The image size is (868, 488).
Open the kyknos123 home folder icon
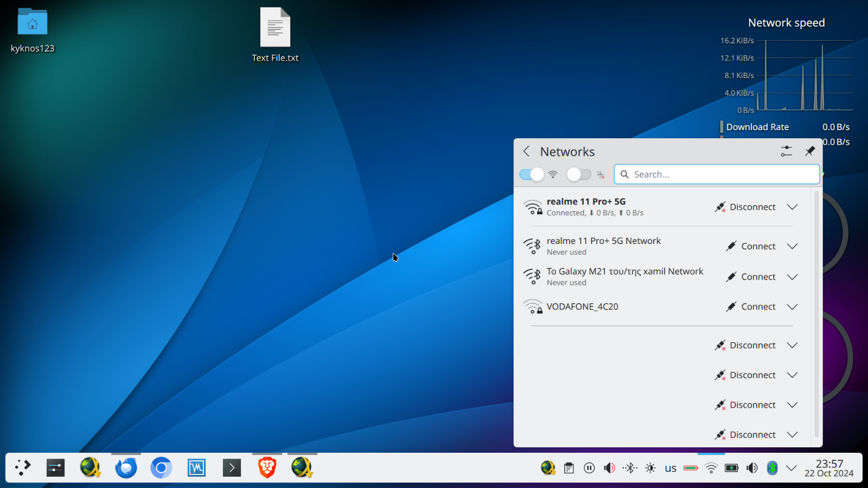point(33,31)
